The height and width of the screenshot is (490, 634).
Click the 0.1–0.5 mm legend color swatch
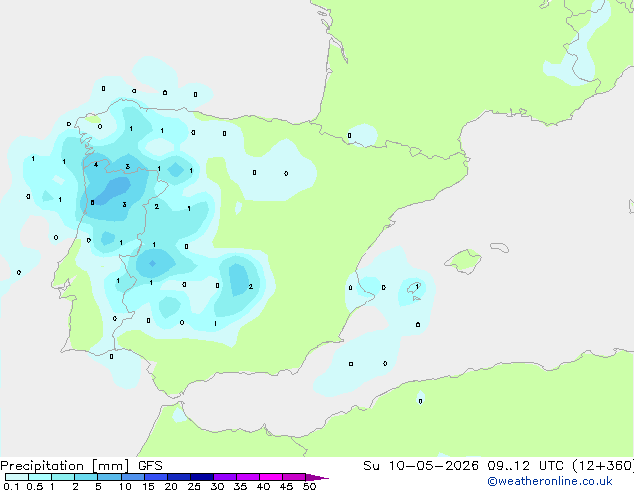(17, 477)
